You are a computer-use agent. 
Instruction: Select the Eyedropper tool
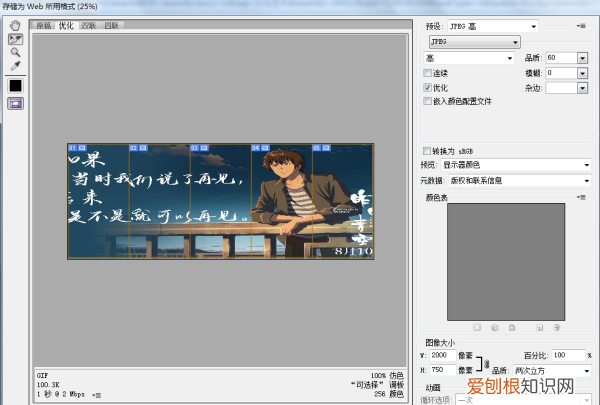(x=15, y=65)
